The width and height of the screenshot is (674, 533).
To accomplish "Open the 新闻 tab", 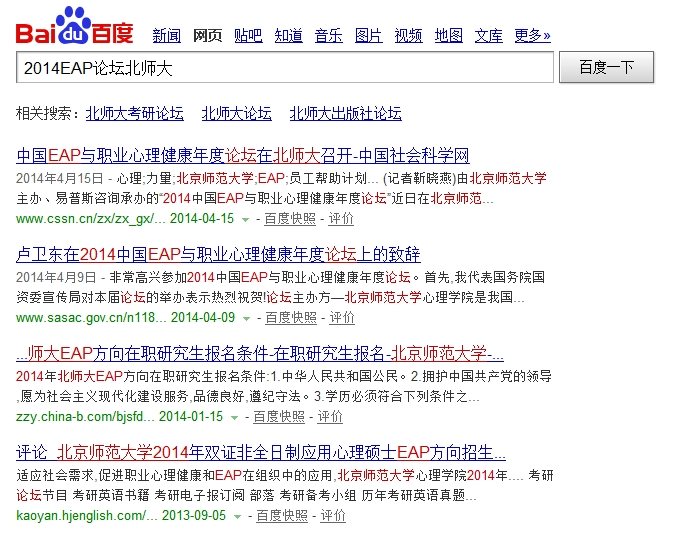I will coord(166,36).
